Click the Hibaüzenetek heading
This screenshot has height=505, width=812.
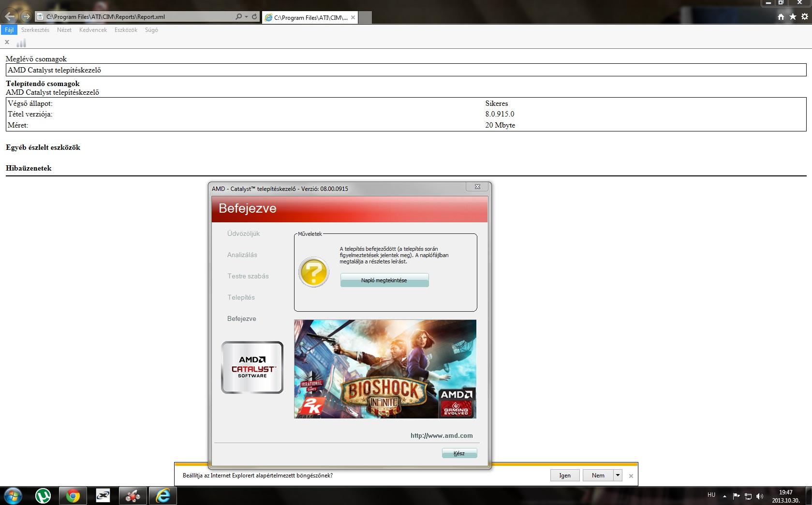tap(29, 168)
